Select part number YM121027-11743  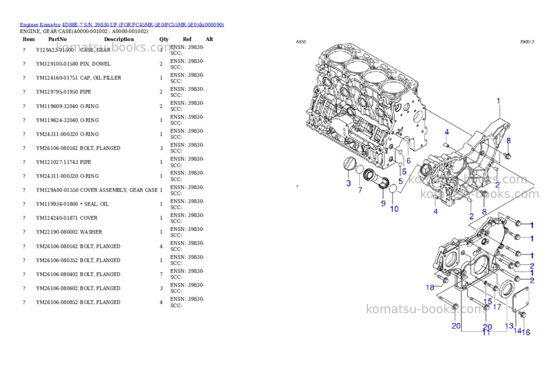[57, 162]
